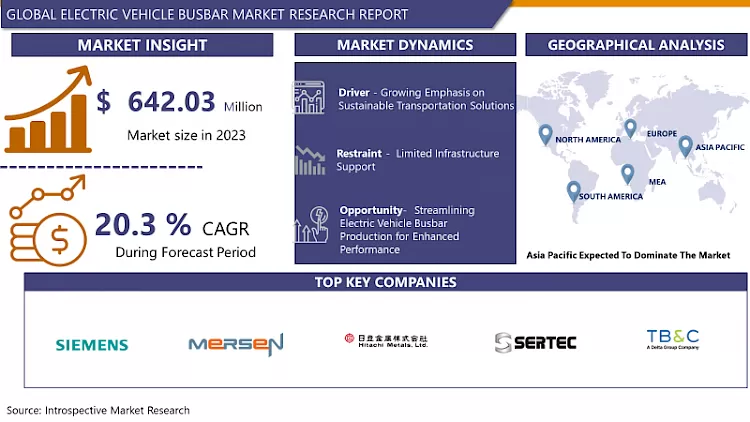The height and width of the screenshot is (422, 750).
Task: Click the North America map pin
Action: [545, 135]
